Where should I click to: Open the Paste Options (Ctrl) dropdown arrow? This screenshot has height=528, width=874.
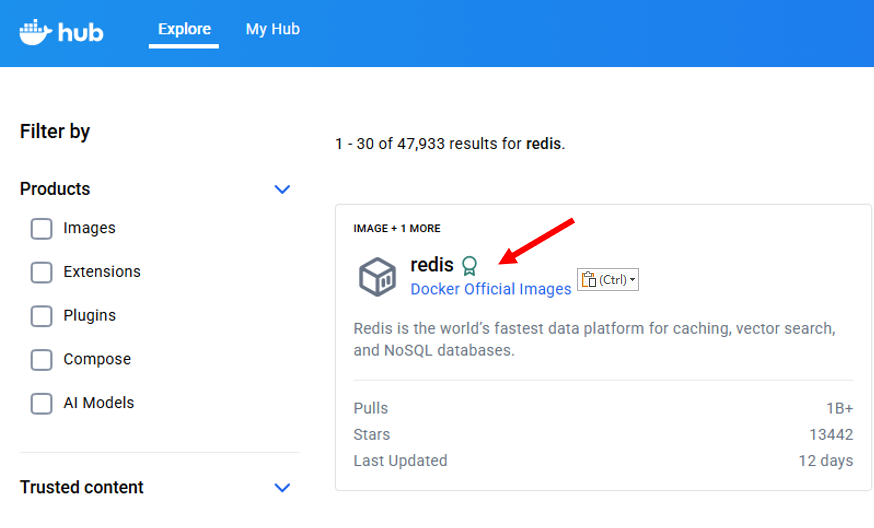pos(633,280)
